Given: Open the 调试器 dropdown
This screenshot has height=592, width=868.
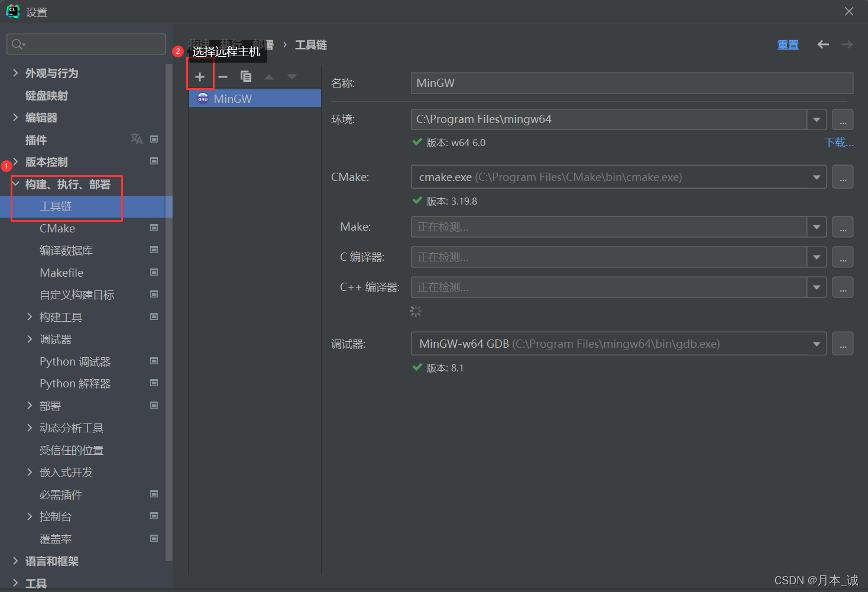Looking at the screenshot, I should pyautogui.click(x=817, y=344).
